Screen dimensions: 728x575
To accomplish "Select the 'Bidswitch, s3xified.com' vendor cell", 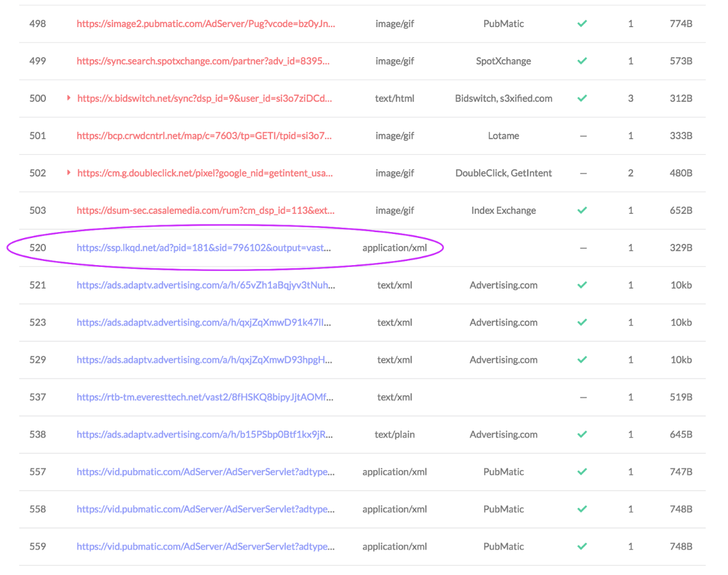I will [x=503, y=98].
